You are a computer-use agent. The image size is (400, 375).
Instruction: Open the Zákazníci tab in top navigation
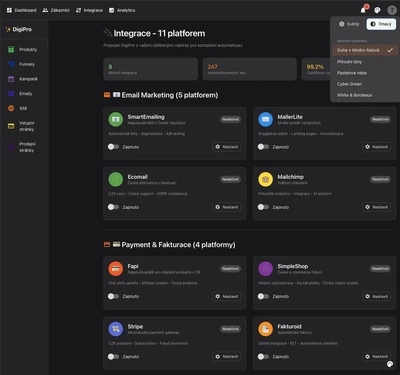click(x=56, y=10)
